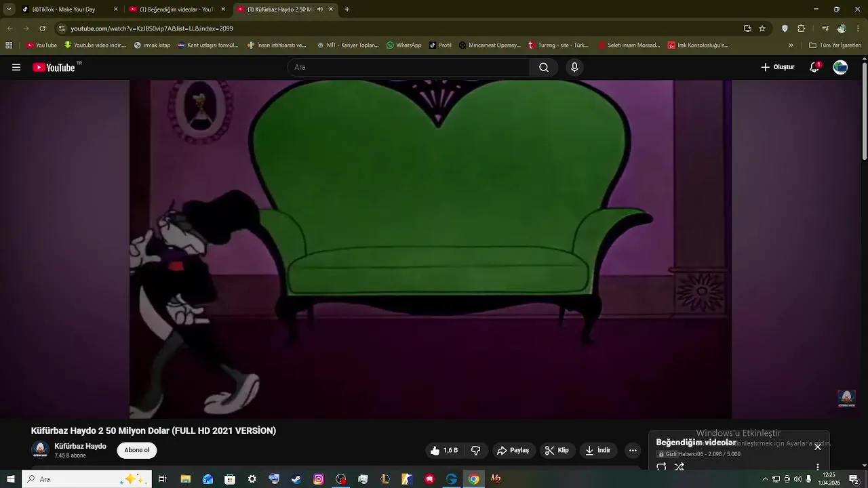Screen dimensions: 868x488
Task: Open the playlist panel three-dot options
Action: 818,467
